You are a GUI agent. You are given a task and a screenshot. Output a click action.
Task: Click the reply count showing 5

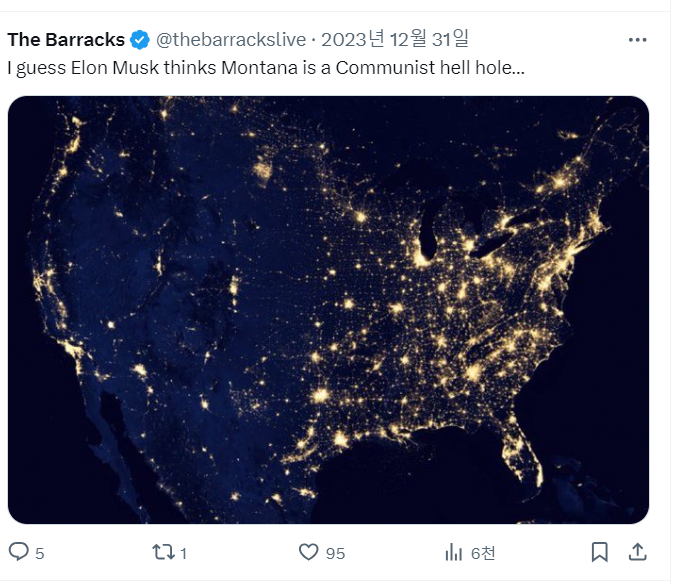click(40, 553)
